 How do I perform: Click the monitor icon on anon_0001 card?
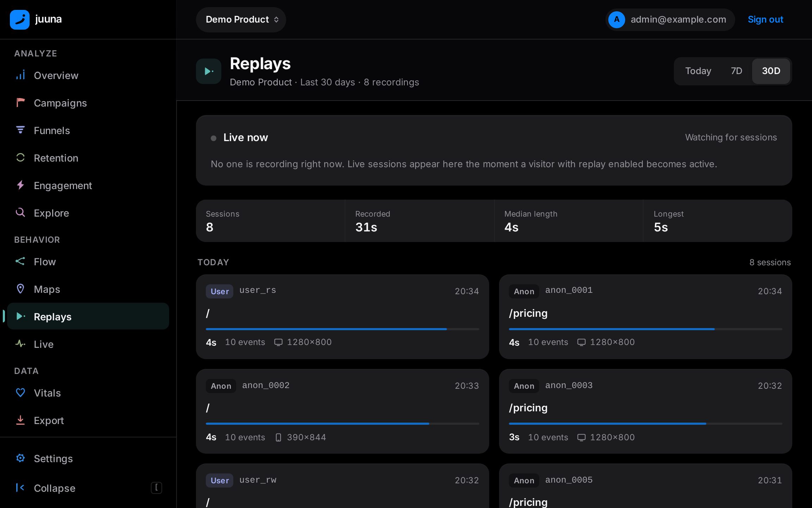582,342
